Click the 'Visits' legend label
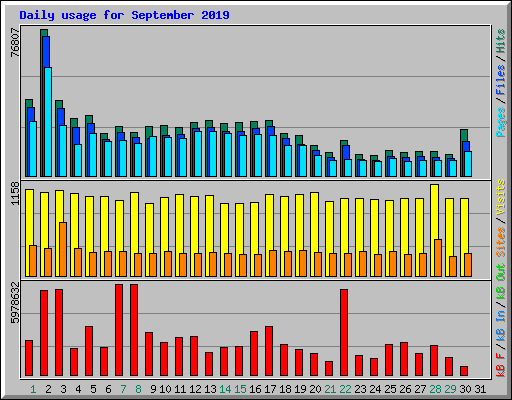The image size is (512, 400). click(x=501, y=197)
